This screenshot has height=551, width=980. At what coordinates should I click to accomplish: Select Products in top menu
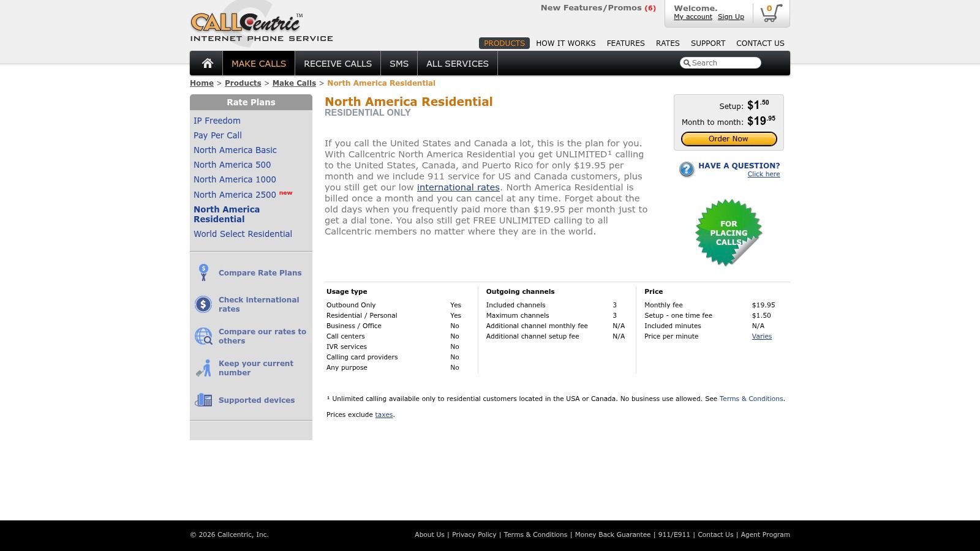(x=504, y=43)
